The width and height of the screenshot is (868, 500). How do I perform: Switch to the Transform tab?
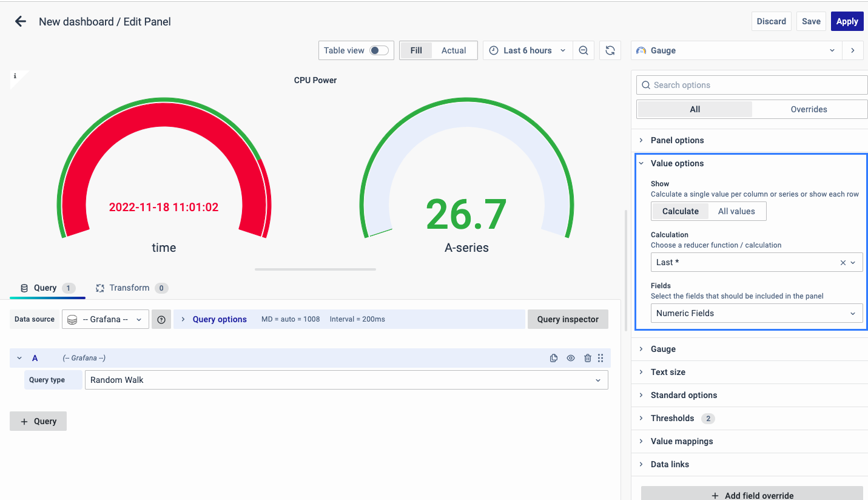coord(129,288)
